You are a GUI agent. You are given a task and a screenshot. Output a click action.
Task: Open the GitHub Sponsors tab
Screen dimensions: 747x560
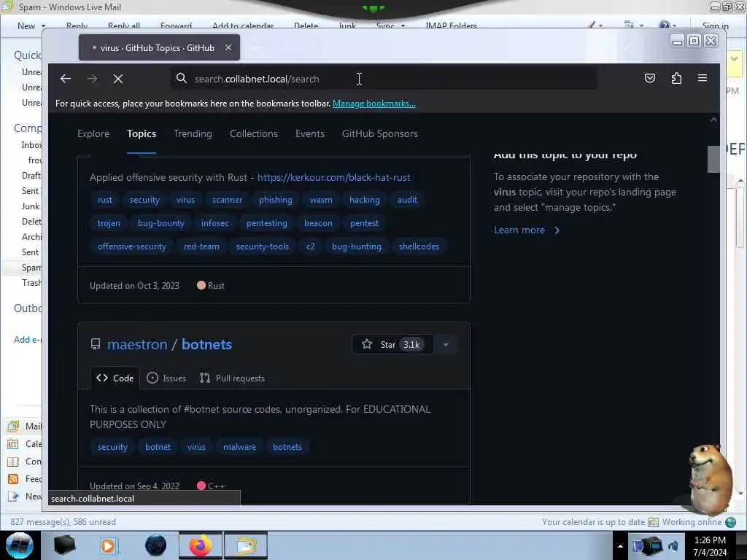379,134
